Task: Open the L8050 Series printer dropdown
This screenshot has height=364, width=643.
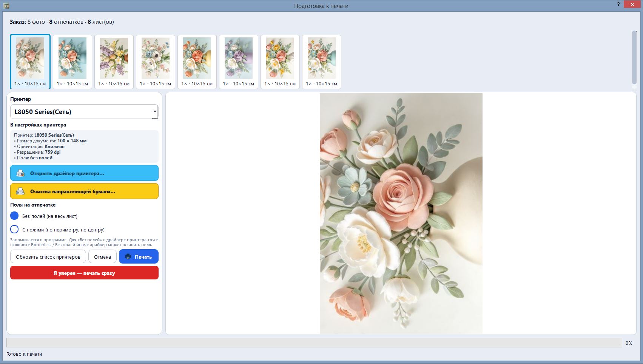Action: point(84,112)
